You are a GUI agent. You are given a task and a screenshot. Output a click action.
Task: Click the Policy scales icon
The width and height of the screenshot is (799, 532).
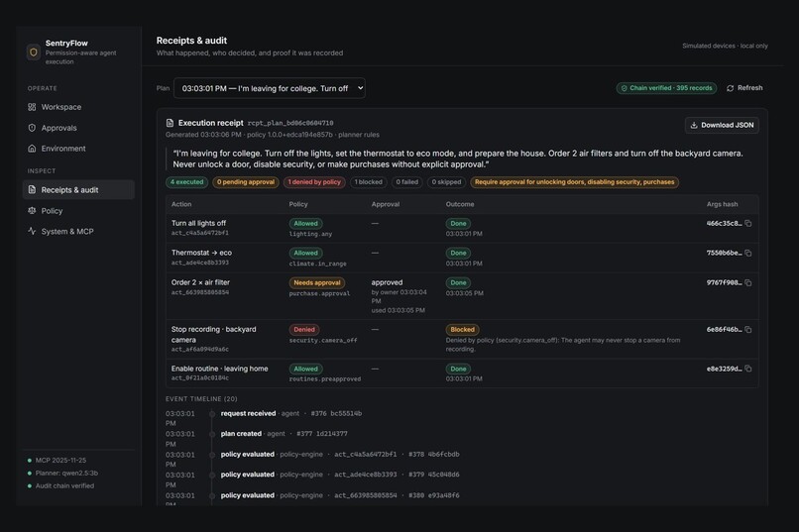tap(32, 211)
